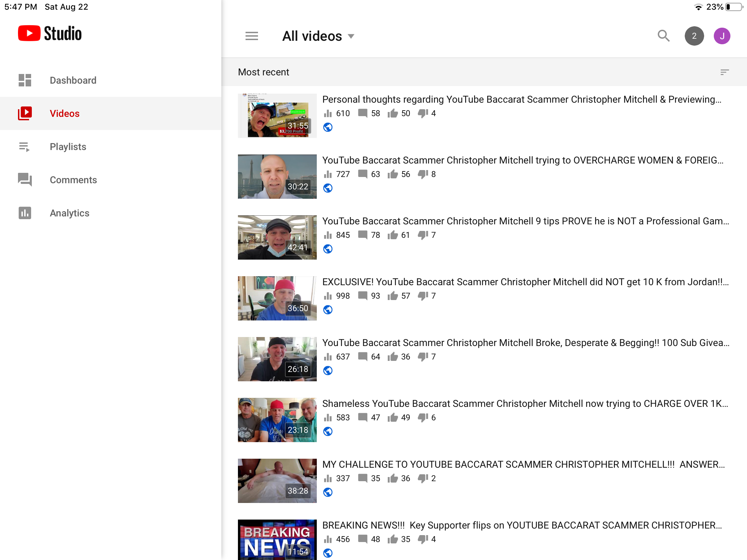Open the search magnifier icon
The width and height of the screenshot is (747, 560).
[663, 36]
